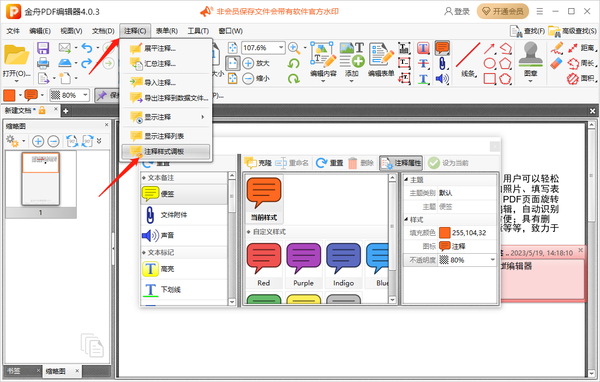Choose the Red comment style icon

[264, 258]
